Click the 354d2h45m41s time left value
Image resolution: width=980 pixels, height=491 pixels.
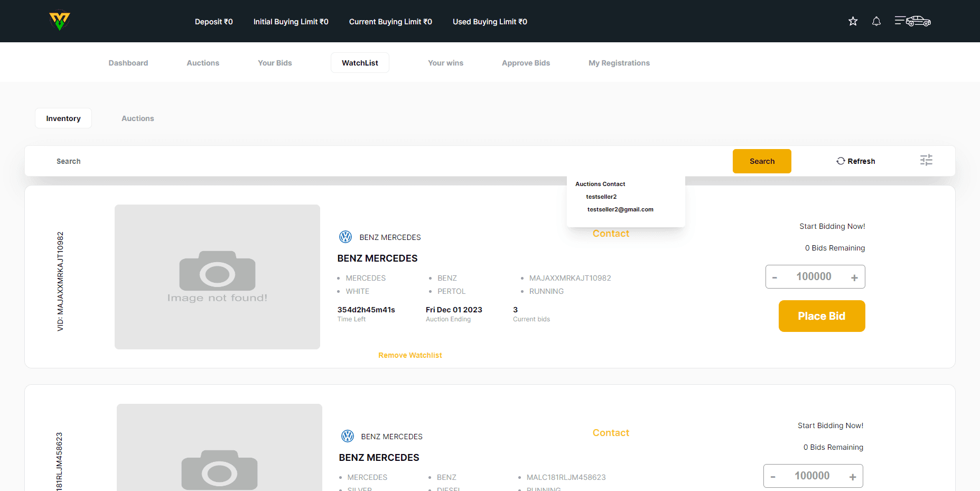coord(366,310)
